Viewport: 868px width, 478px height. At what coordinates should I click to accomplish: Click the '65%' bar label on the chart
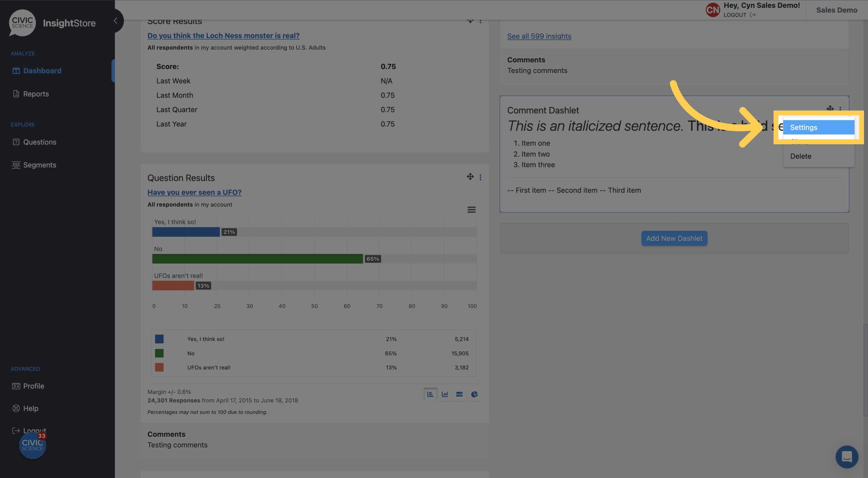point(373,259)
